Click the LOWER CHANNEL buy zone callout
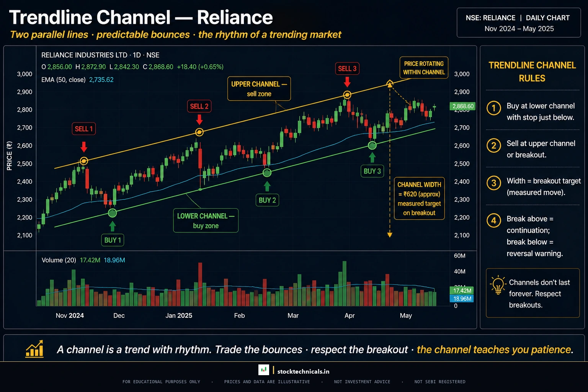This screenshot has width=588, height=392. [x=206, y=220]
